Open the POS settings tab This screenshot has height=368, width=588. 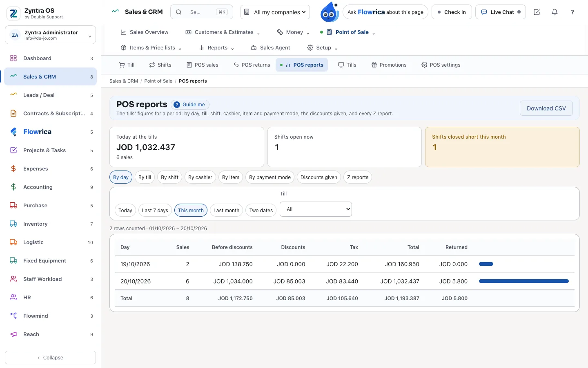(x=441, y=65)
